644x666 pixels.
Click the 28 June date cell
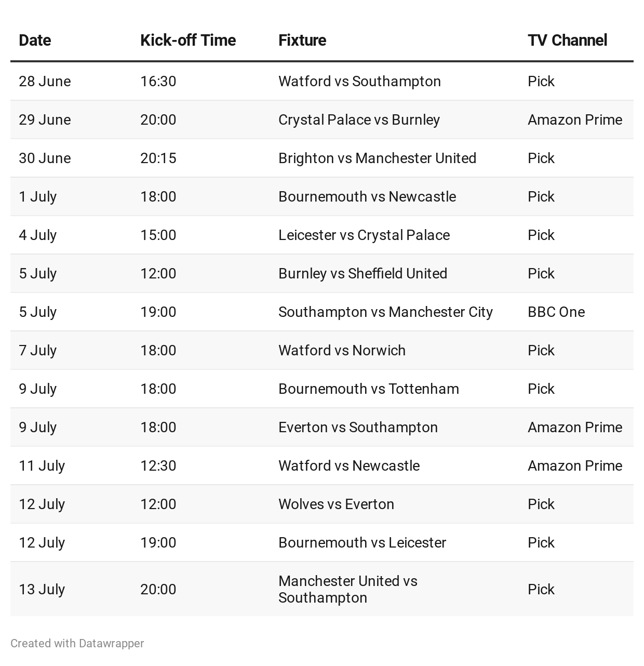(45, 81)
